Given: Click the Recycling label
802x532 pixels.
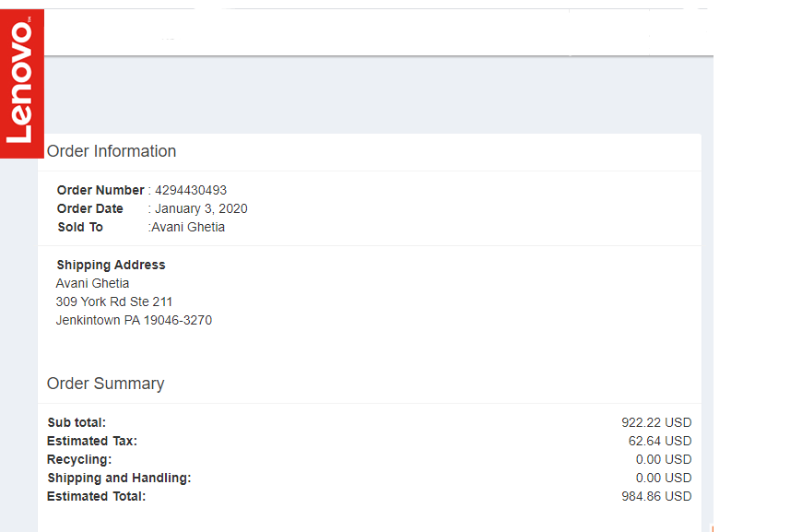Looking at the screenshot, I should pos(79,459).
